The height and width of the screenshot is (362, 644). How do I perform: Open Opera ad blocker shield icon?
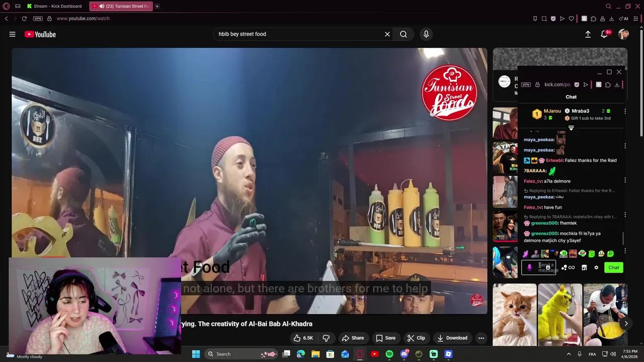pos(553,19)
